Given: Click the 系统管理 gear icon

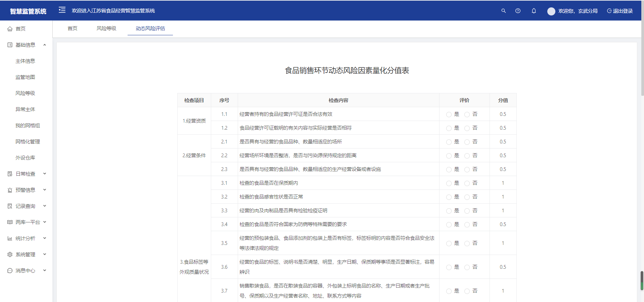Looking at the screenshot, I should [x=10, y=255].
